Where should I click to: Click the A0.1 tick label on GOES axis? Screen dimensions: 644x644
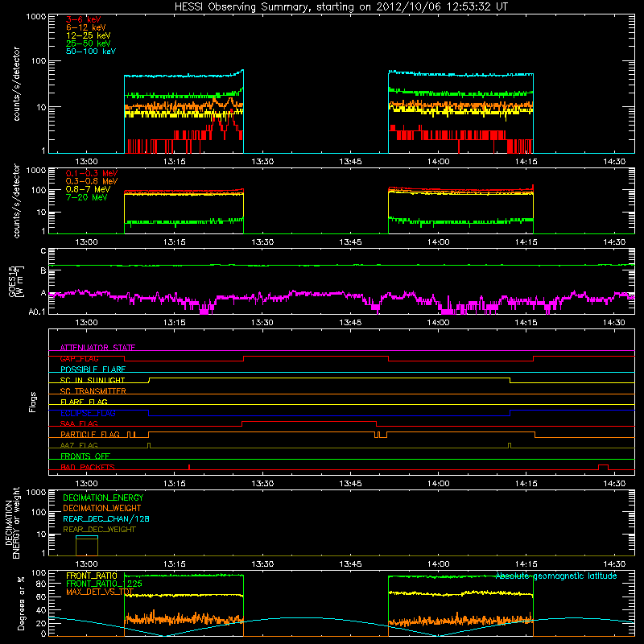[37, 312]
